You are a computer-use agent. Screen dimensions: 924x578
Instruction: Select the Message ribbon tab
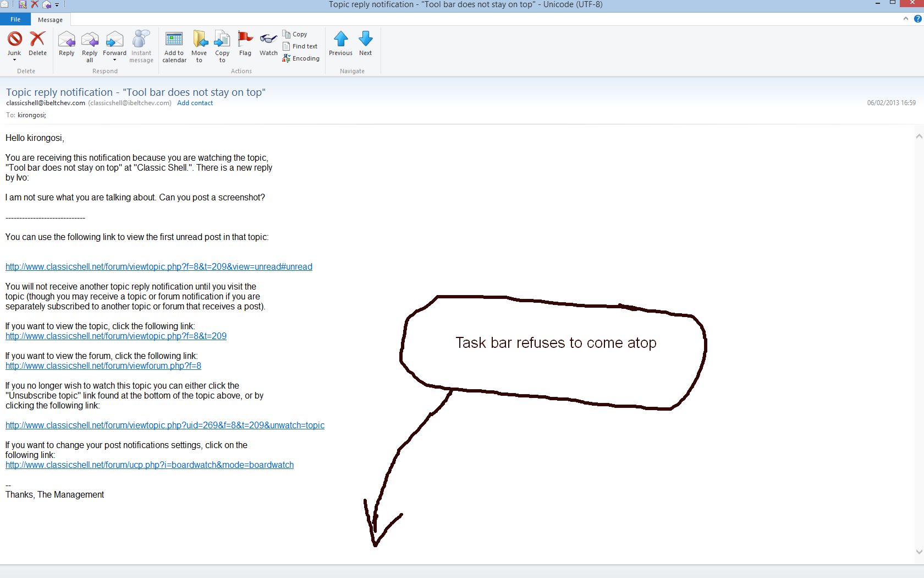[x=50, y=20]
